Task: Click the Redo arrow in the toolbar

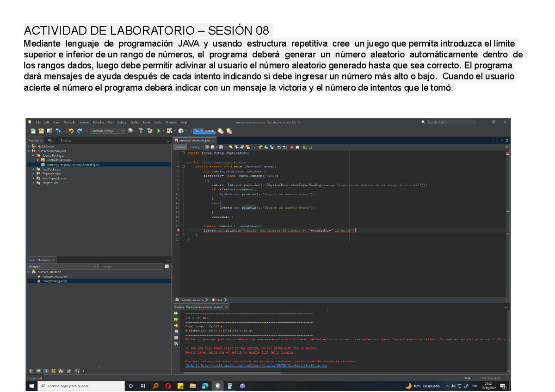Action: pyautogui.click(x=80, y=131)
